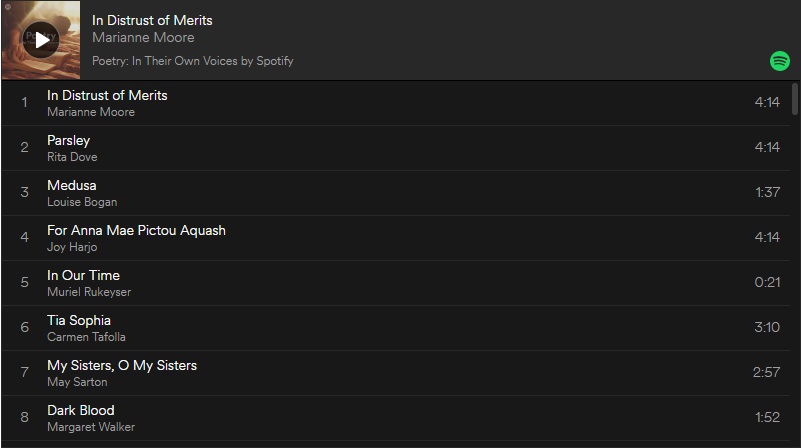The width and height of the screenshot is (801, 448).
Task: Click track number 6 in the list
Action: 25,327
